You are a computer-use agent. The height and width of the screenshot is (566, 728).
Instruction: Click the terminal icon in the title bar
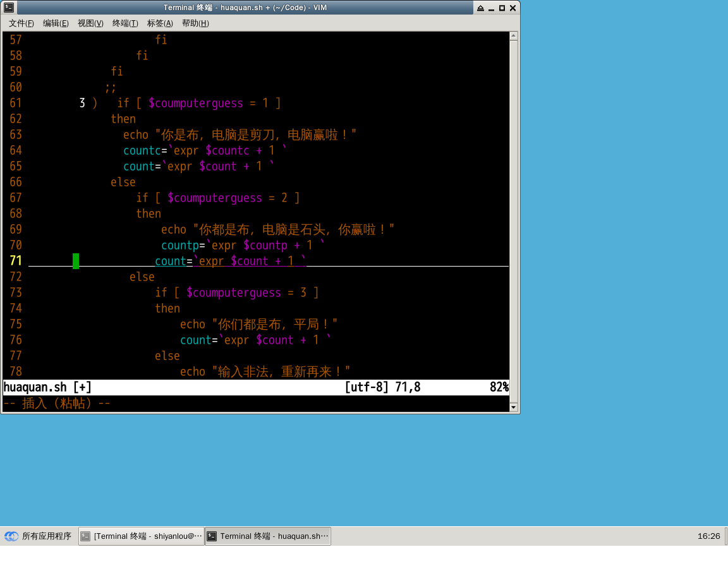point(9,8)
